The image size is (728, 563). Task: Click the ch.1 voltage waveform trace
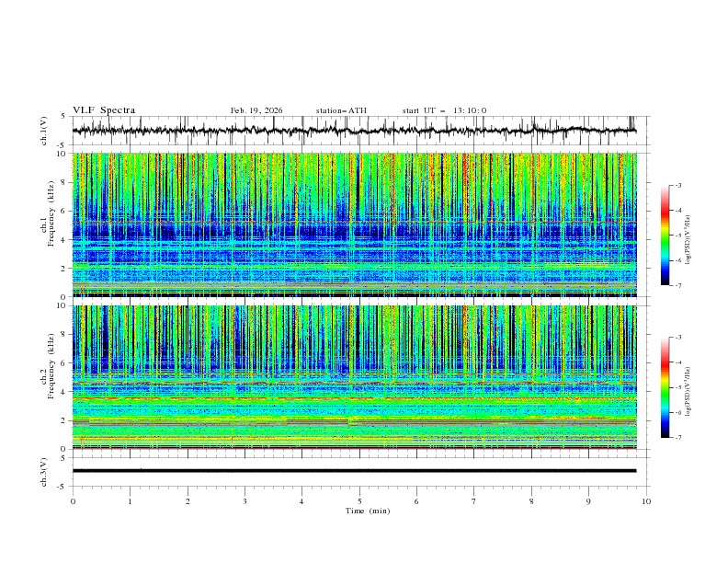click(354, 131)
